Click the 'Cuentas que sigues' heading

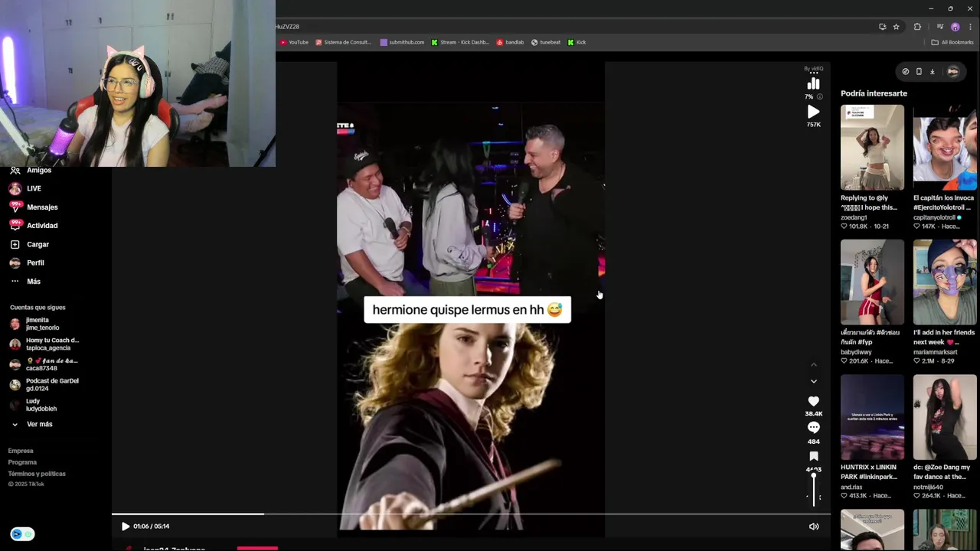pos(38,308)
